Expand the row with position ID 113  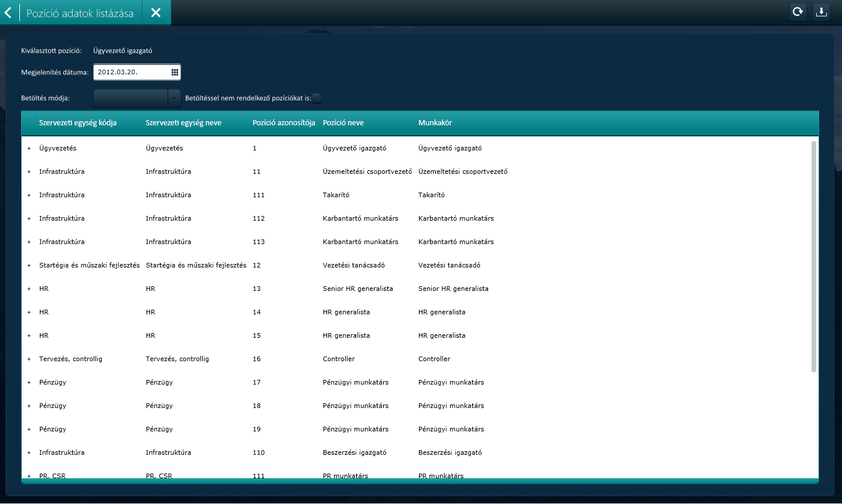pos(29,242)
